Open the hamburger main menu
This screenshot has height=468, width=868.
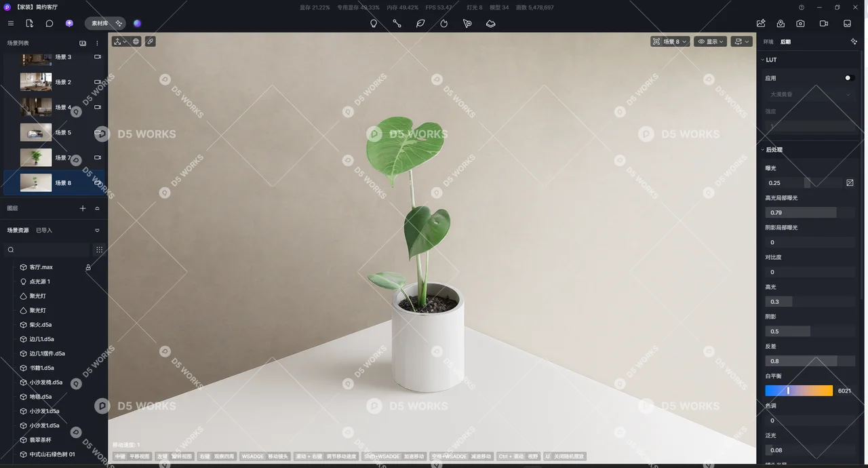coord(10,23)
